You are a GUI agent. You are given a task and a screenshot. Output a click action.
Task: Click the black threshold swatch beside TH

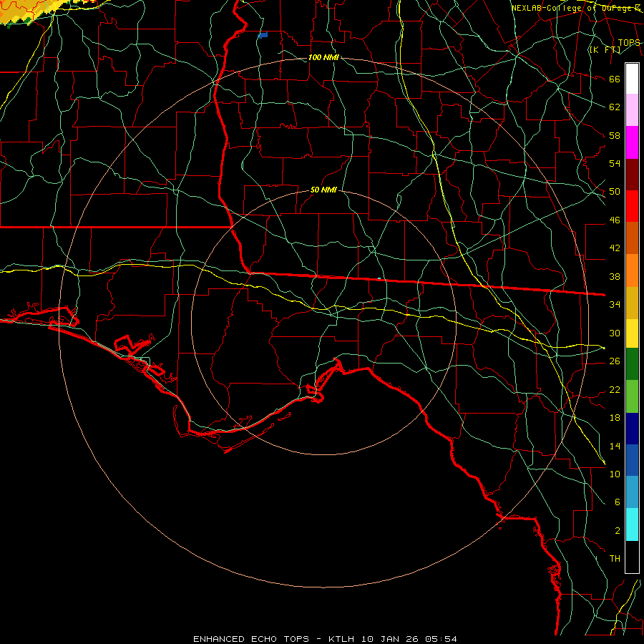coord(632,557)
